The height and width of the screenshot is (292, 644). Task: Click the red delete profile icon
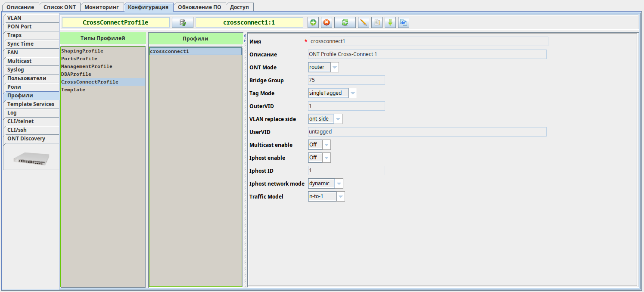coord(327,22)
